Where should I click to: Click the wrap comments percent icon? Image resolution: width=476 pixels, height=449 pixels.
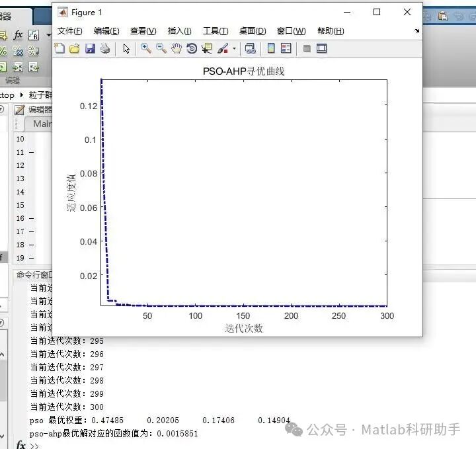[x=34, y=51]
